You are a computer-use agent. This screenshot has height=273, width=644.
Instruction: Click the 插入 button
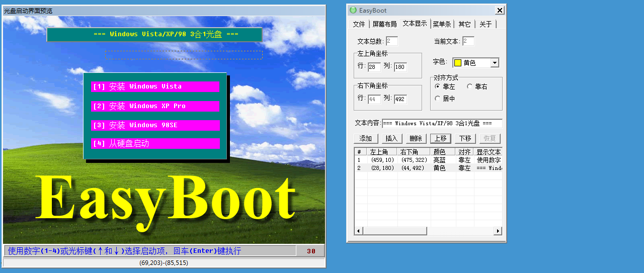pos(391,138)
